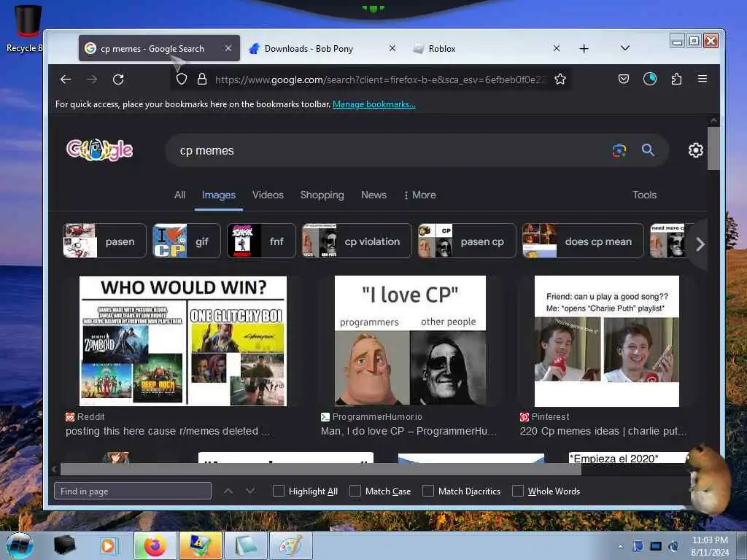The image size is (747, 560).
Task: Open the Windows Start orb
Action: point(20,545)
